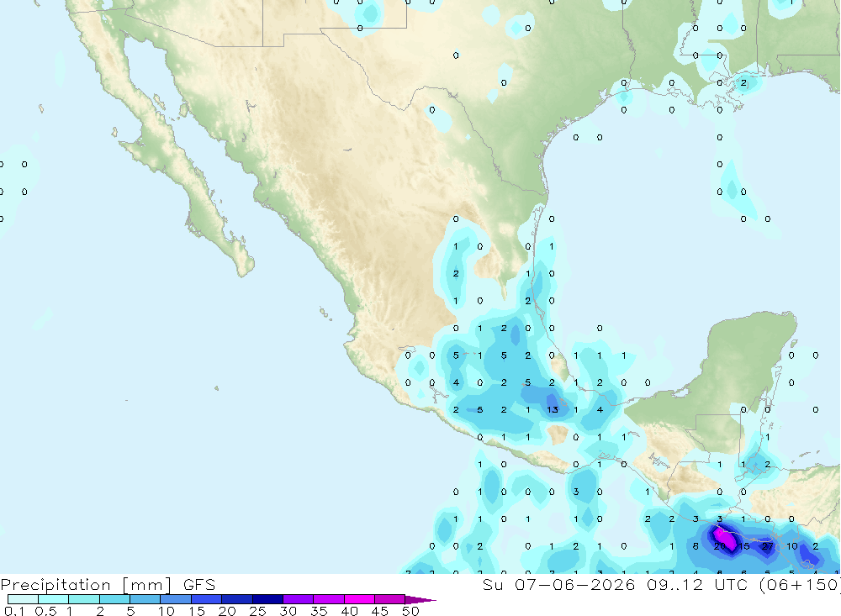Click the legend label '35'

pyautogui.click(x=319, y=611)
